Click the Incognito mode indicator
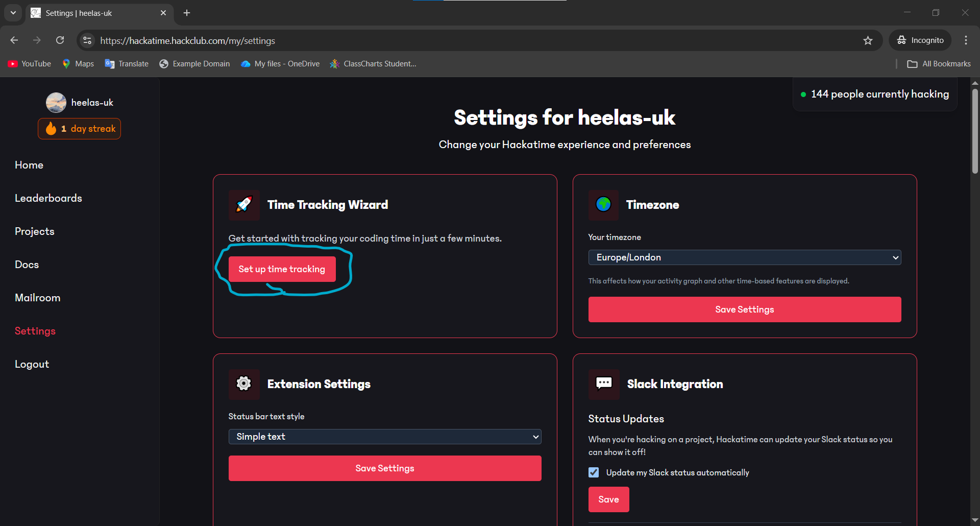Screen dimensions: 980x526 920,40
